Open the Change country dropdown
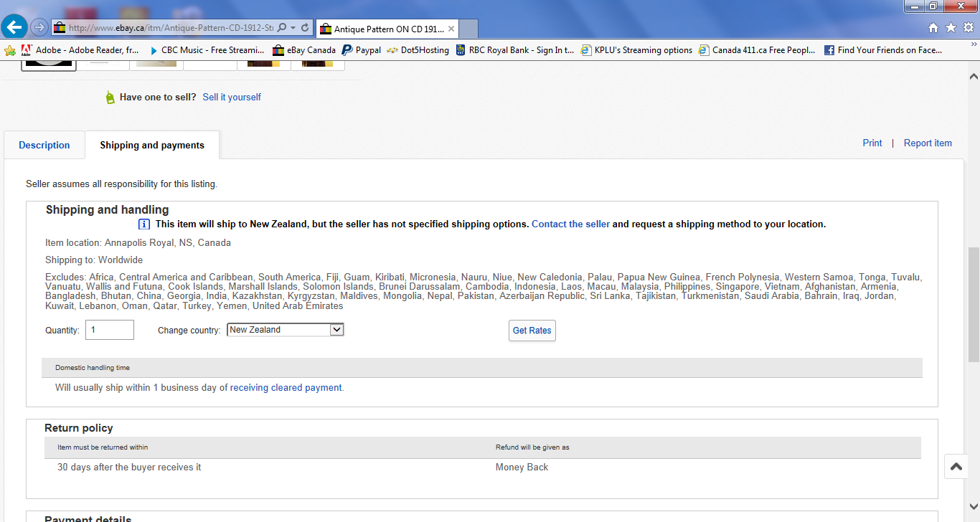 click(x=286, y=330)
